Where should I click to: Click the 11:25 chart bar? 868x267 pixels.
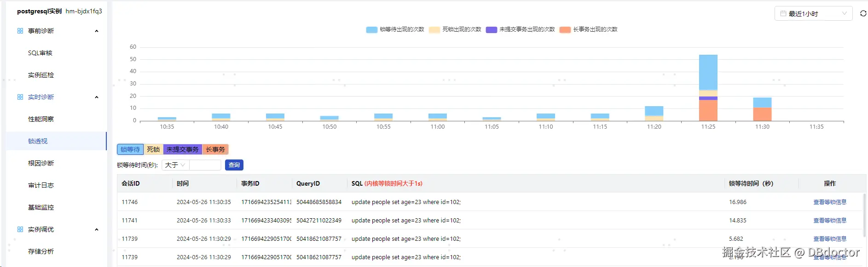(708, 88)
